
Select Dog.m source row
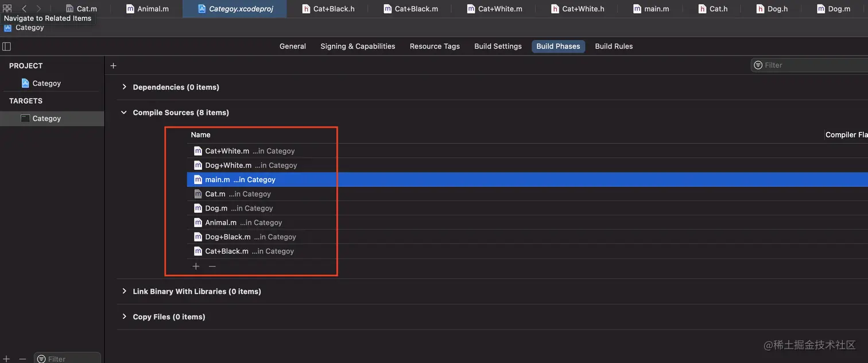(528, 208)
